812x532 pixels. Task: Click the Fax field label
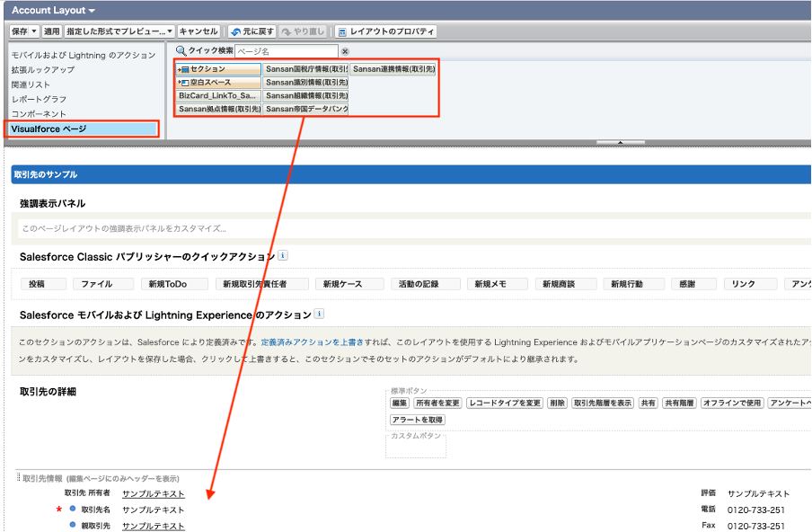(709, 526)
